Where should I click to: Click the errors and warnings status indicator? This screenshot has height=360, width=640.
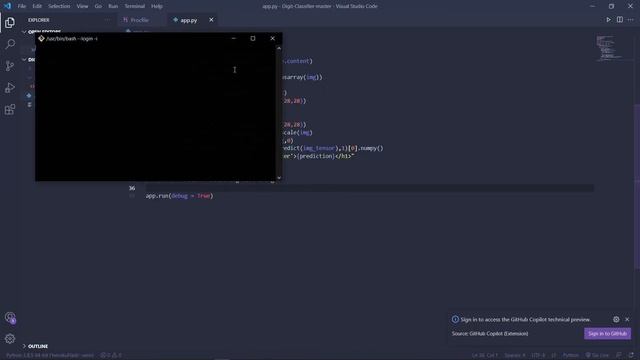(x=111, y=355)
